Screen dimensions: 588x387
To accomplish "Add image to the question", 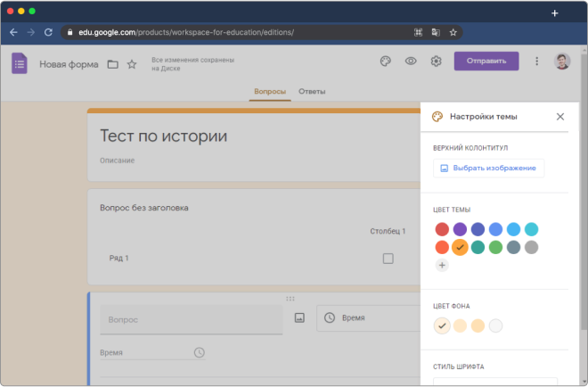I will point(299,318).
